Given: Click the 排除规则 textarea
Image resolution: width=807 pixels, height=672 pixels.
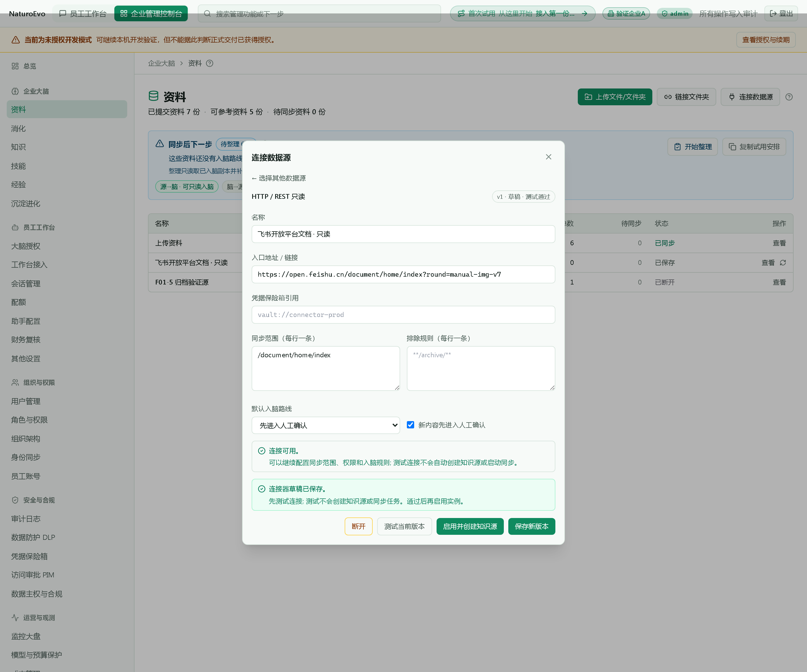Looking at the screenshot, I should click(481, 368).
